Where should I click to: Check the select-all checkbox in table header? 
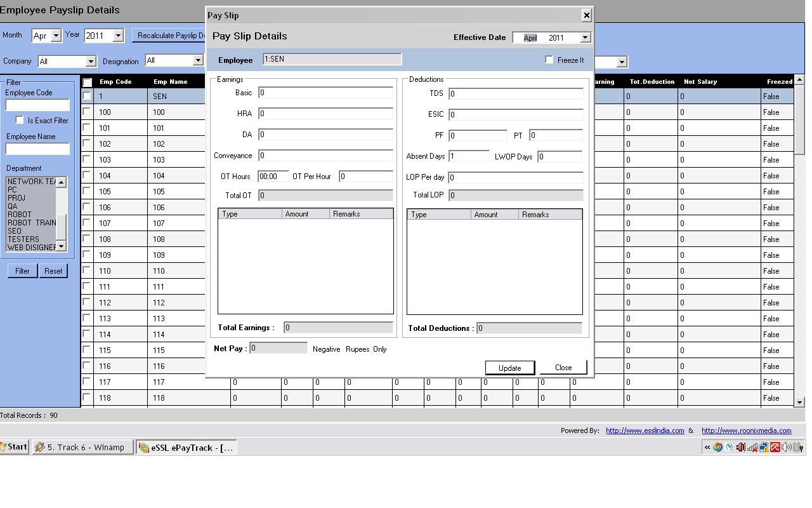pos(87,83)
